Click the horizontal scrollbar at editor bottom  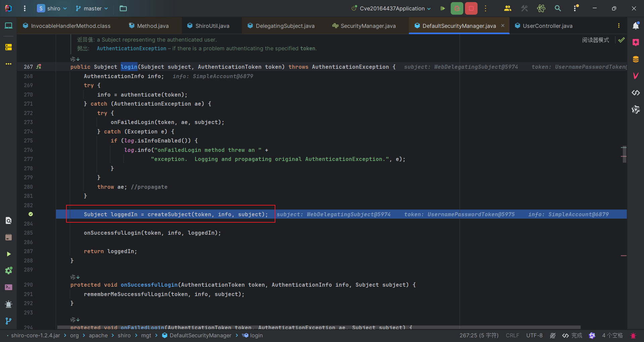[319, 327]
